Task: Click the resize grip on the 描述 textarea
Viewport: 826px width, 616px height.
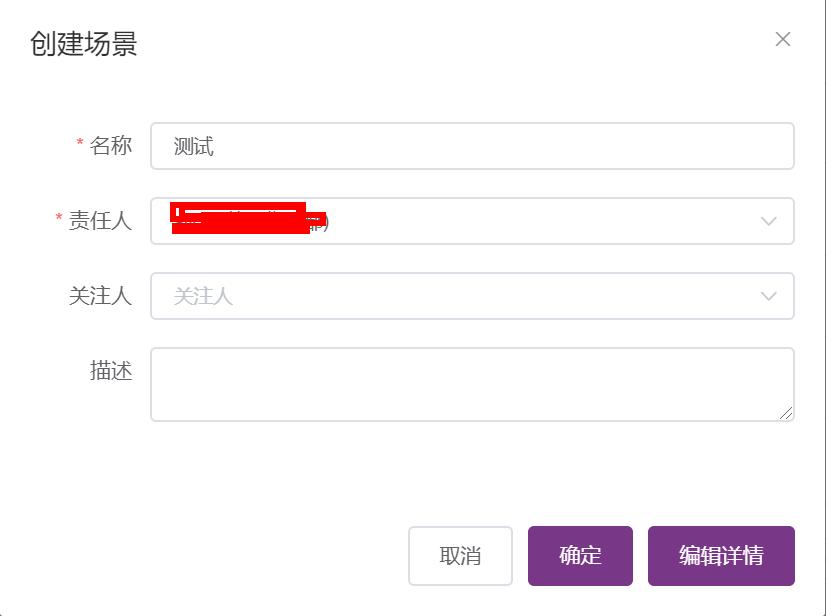Action: pyautogui.click(x=786, y=413)
